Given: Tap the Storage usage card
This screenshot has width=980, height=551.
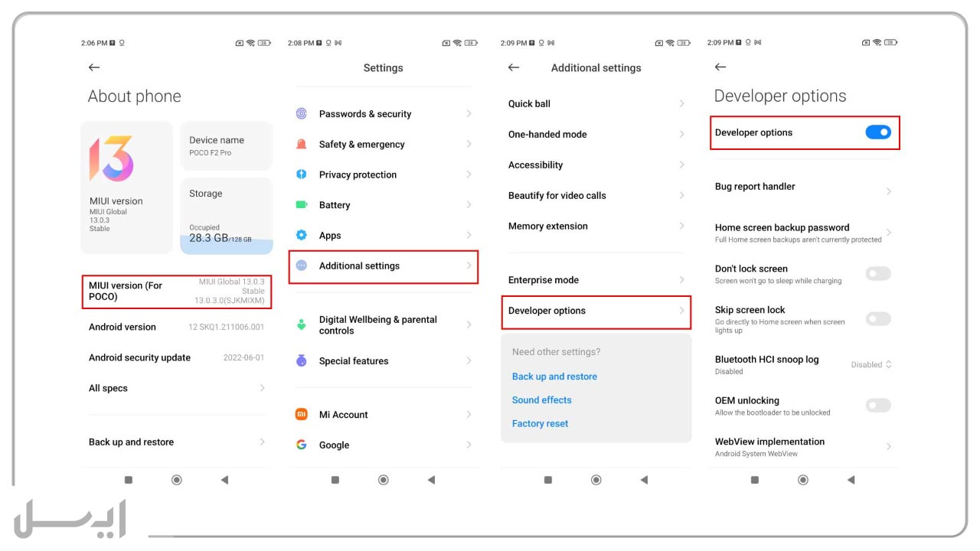Looking at the screenshot, I should [x=227, y=216].
